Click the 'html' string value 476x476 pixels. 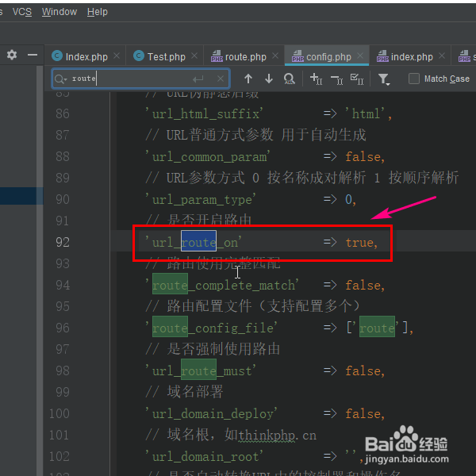coord(365,114)
